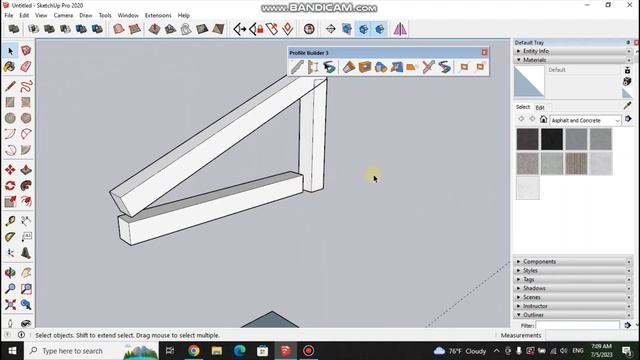
Task: Open File Explorer from the taskbar
Action: 217,351
